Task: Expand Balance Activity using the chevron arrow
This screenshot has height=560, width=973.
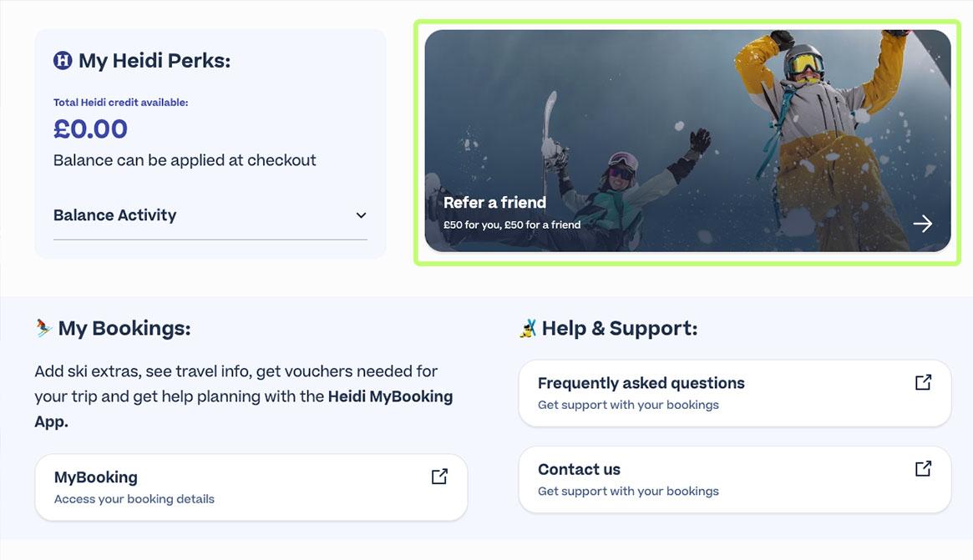Action: point(361,215)
